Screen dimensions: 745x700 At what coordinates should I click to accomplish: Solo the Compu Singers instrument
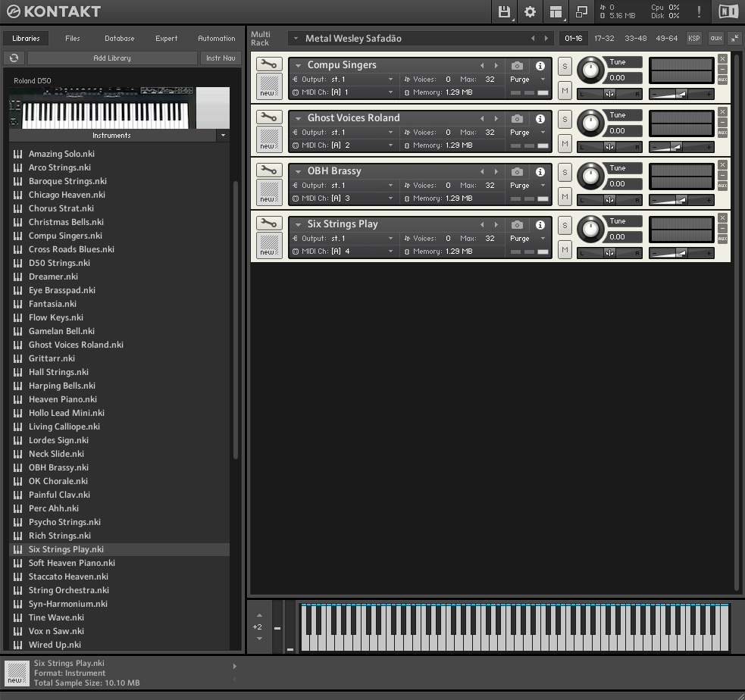565,67
